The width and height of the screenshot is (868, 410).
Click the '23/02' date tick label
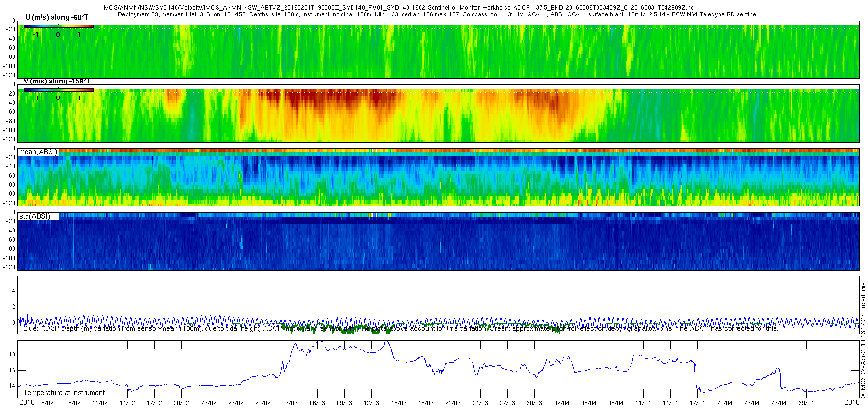coord(209,403)
